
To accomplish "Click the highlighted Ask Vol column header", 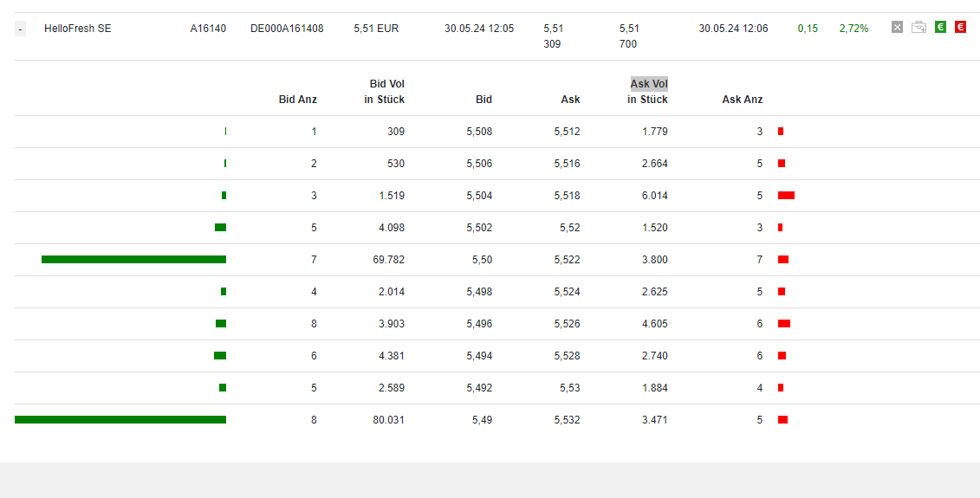I will point(648,84).
